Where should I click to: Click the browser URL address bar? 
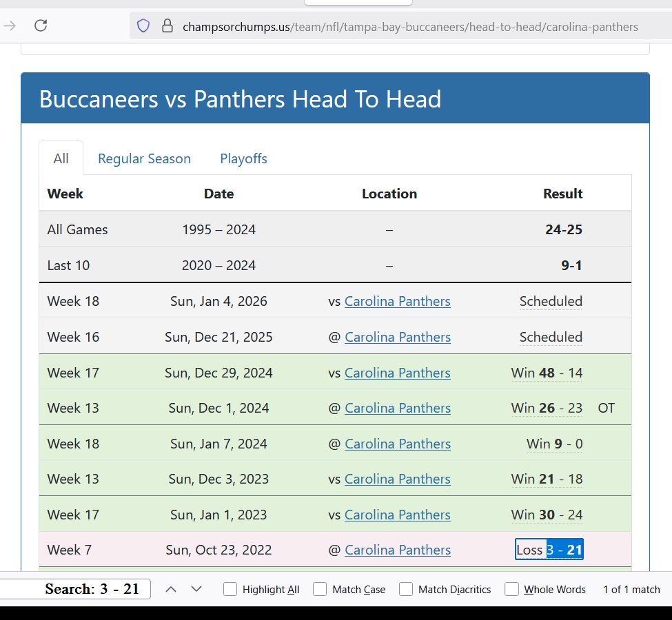410,27
